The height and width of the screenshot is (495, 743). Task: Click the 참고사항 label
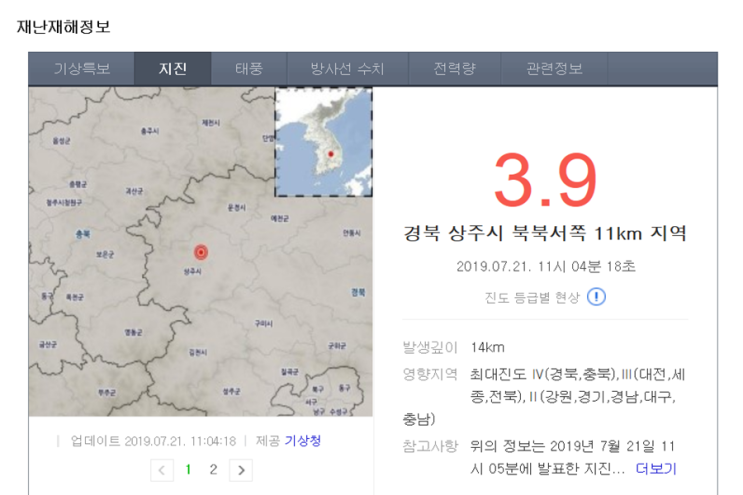[x=430, y=446]
